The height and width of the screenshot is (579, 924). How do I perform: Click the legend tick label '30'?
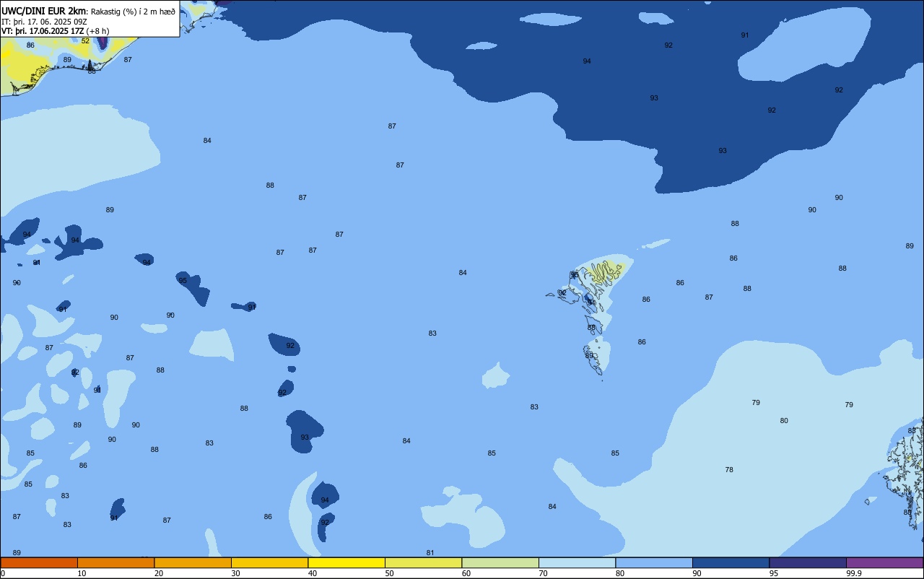click(x=235, y=573)
